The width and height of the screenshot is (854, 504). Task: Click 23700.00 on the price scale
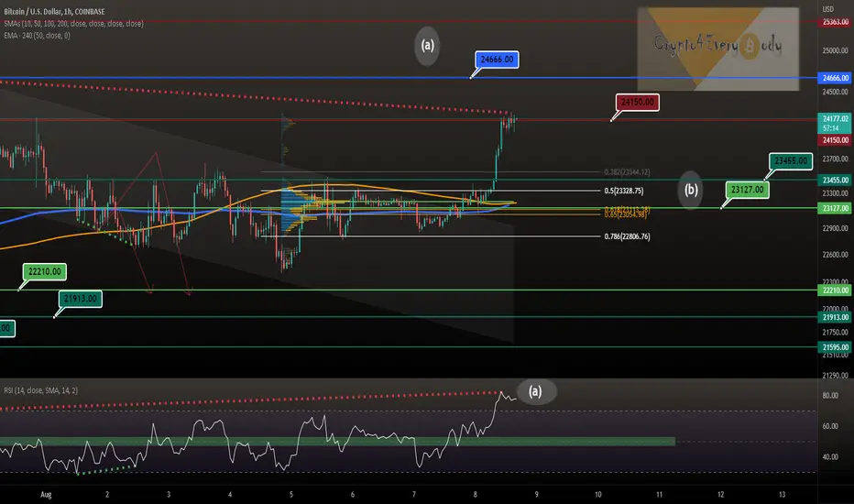click(836, 159)
